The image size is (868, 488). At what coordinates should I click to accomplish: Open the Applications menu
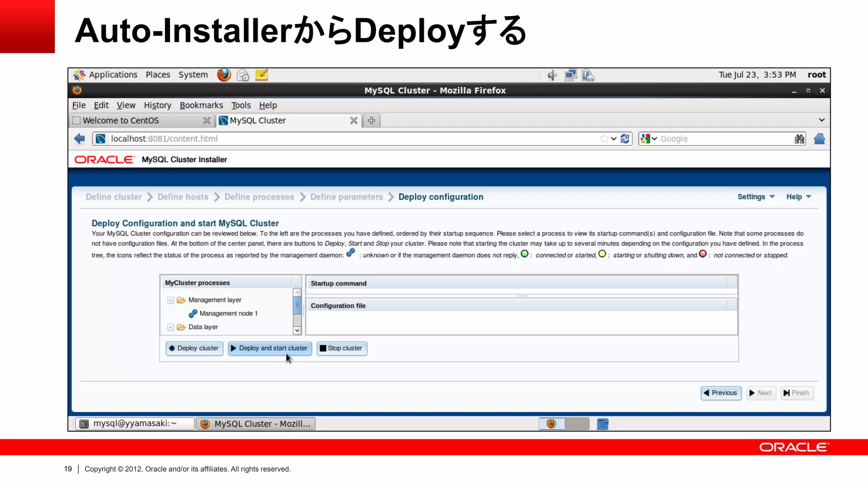(113, 75)
